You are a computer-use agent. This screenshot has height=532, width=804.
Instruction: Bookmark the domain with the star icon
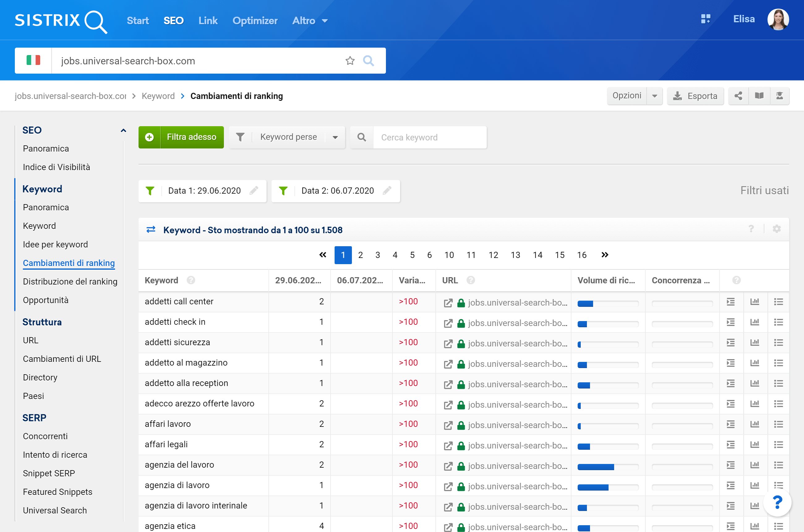click(350, 61)
